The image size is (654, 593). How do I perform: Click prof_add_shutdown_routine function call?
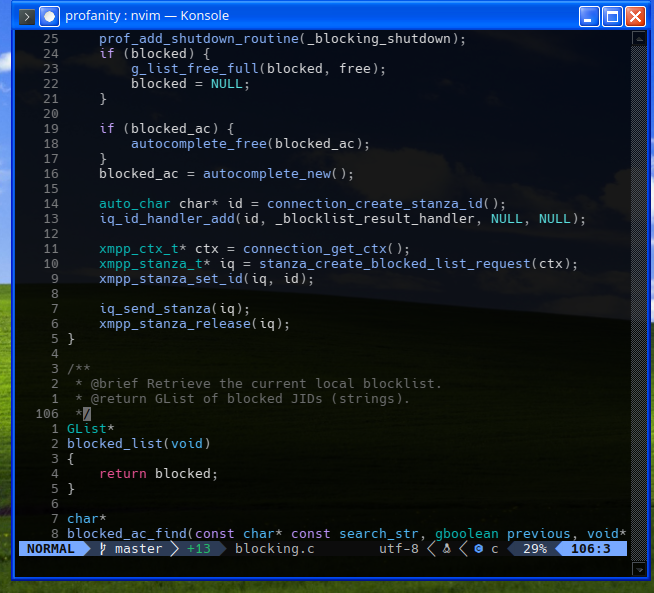[x=199, y=39]
